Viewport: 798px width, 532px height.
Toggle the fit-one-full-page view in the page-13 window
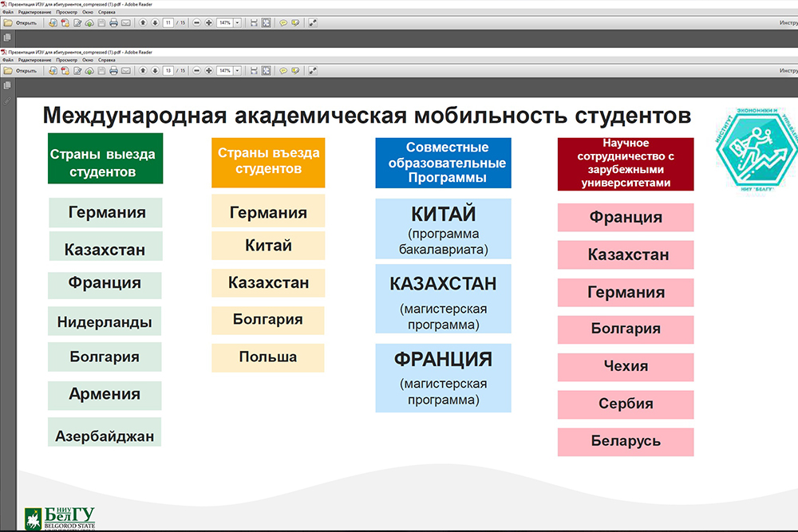coord(266,71)
